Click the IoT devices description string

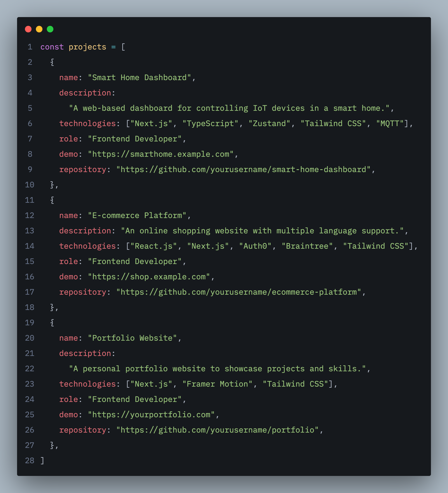click(x=229, y=108)
